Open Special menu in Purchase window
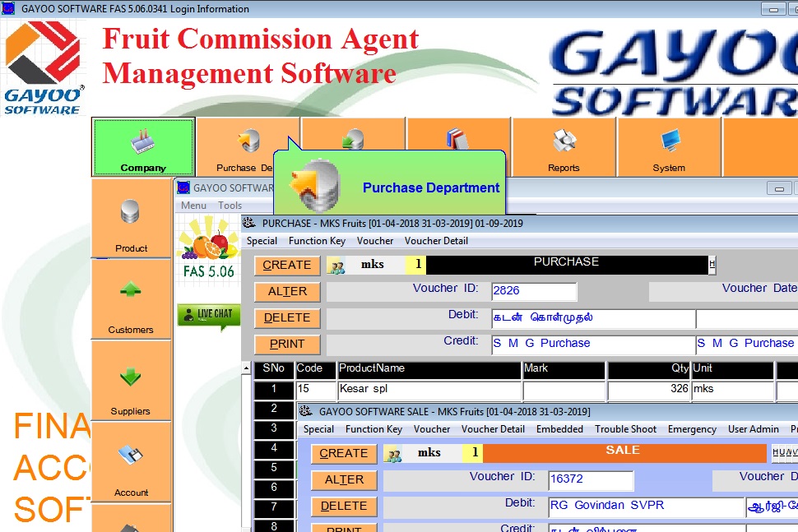Image resolution: width=798 pixels, height=532 pixels. (262, 241)
